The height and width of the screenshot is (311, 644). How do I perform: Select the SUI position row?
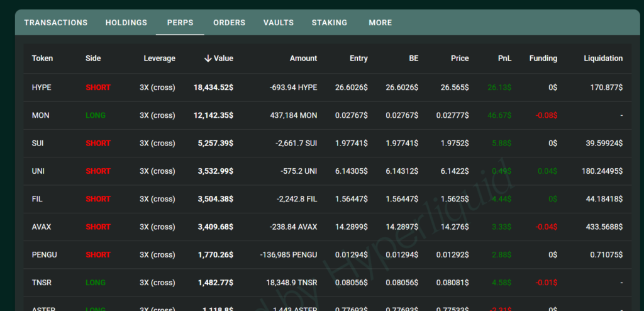click(x=38, y=144)
